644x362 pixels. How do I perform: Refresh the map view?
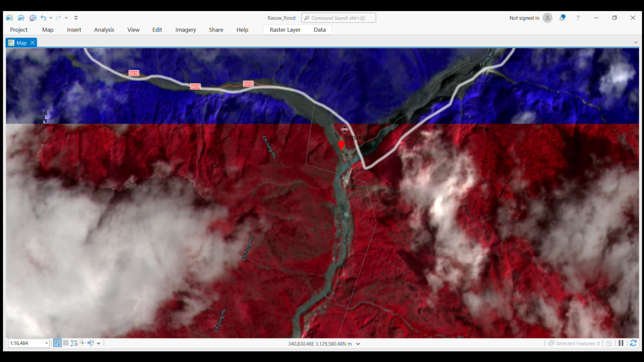[x=633, y=343]
